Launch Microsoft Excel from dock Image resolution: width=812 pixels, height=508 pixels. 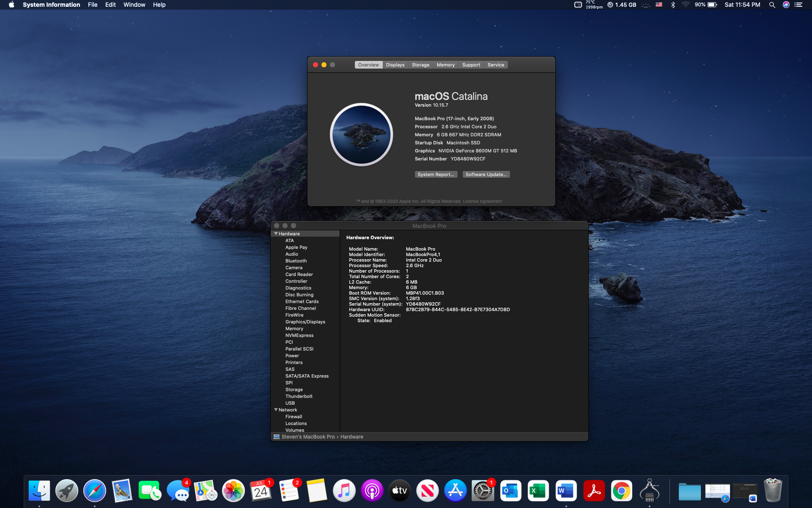538,491
